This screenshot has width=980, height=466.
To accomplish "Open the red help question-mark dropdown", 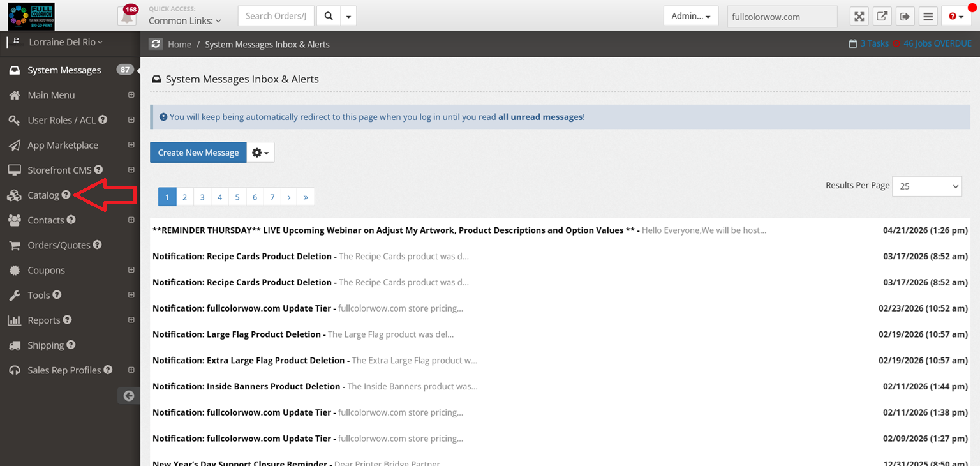I will [956, 17].
